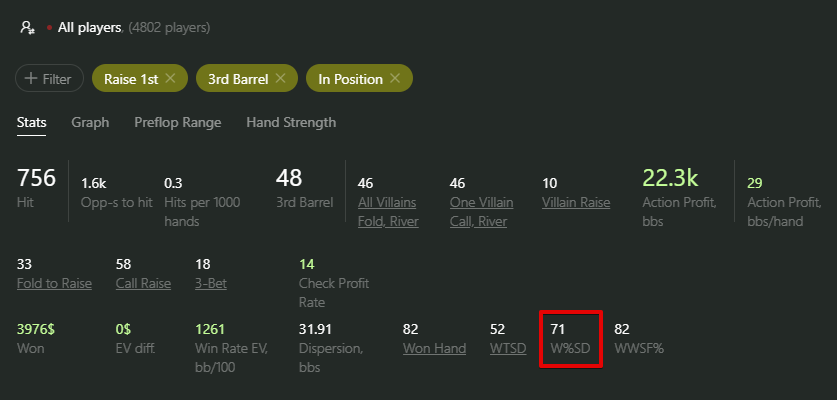Open the All Villains Fold, River link
Viewport: 837px width, 400px height.
point(388,212)
